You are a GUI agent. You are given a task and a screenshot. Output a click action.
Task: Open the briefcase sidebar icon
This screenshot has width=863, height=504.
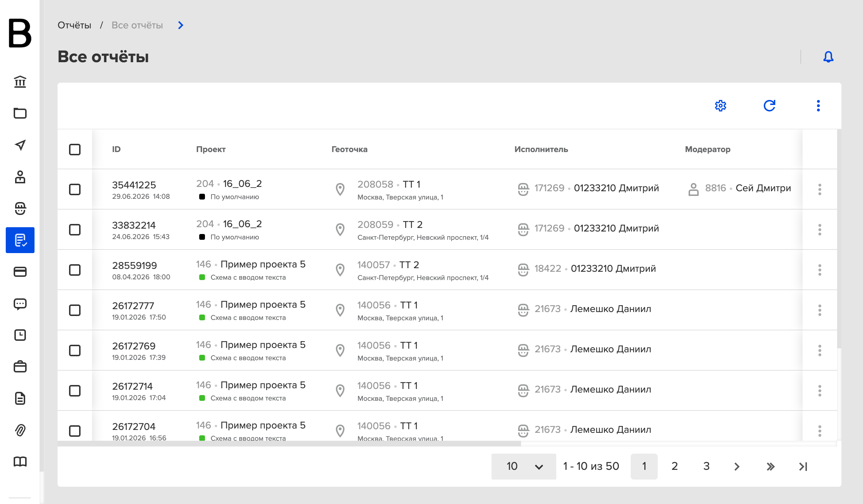click(x=20, y=367)
